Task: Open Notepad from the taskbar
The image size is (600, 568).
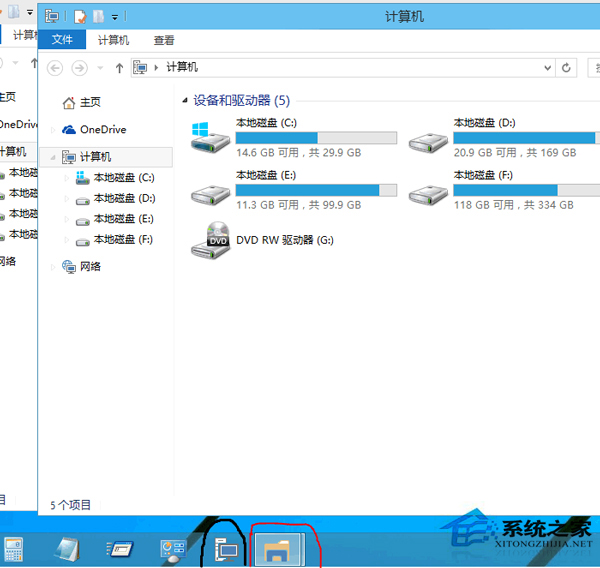Action: (67, 550)
